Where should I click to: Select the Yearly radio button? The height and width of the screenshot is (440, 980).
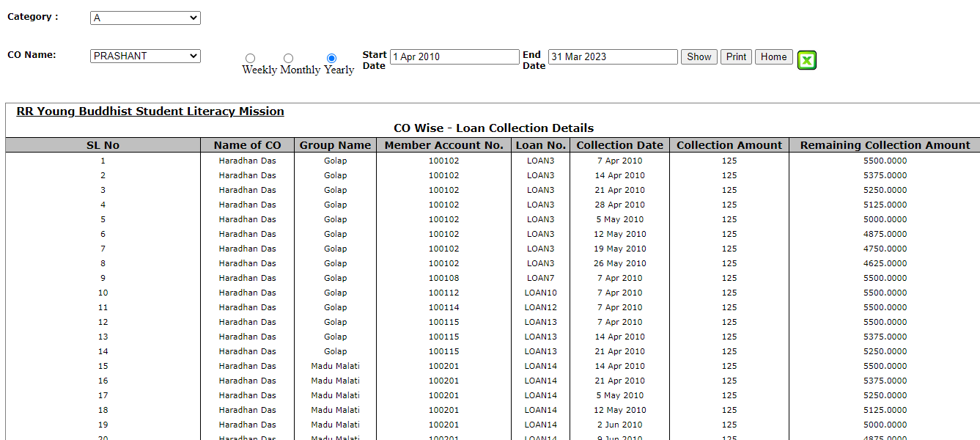(x=331, y=58)
